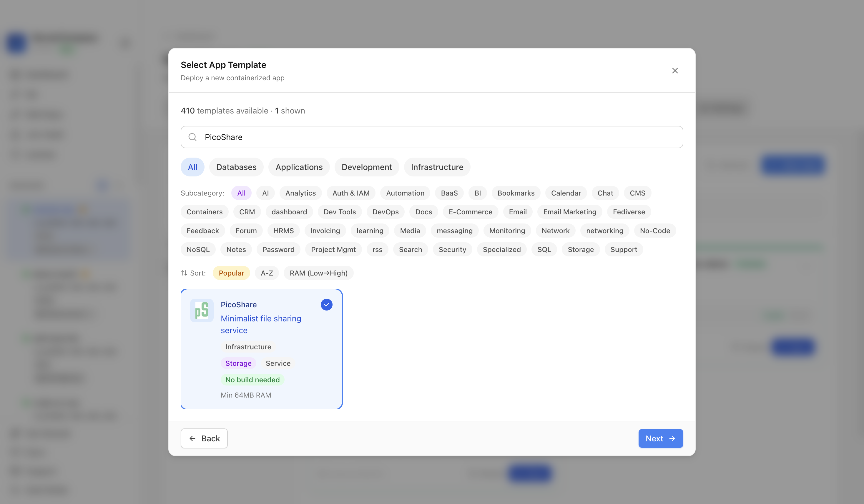Filter by Notes subcategory
This screenshot has height=504, width=864.
(x=236, y=249)
